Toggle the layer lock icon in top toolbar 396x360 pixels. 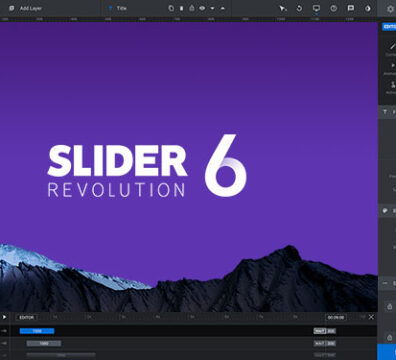(x=192, y=8)
